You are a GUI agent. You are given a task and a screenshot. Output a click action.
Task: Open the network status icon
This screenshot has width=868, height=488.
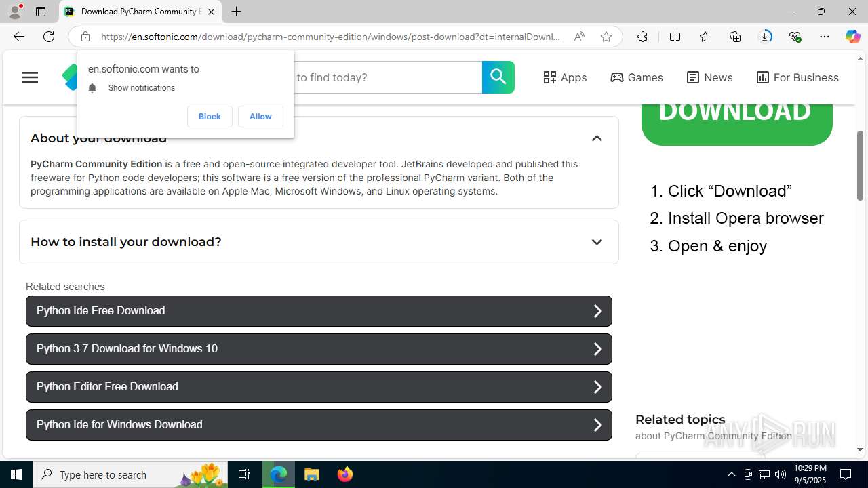coord(764,474)
